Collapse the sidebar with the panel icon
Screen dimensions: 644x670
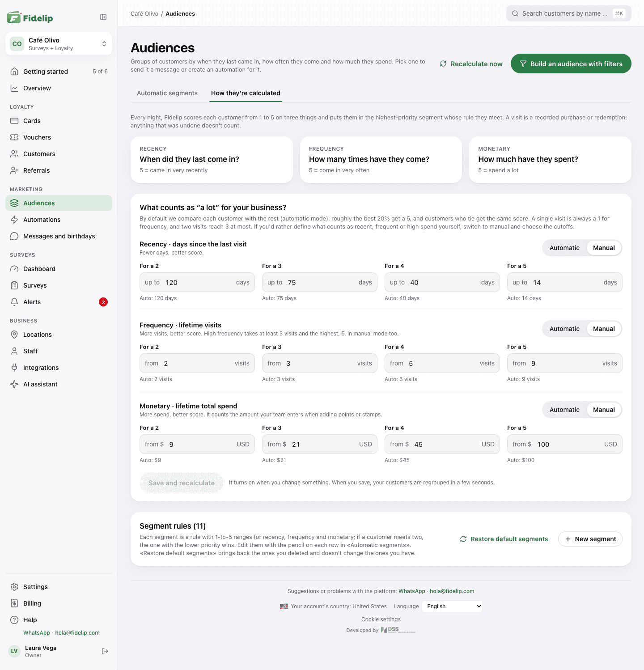(x=103, y=17)
